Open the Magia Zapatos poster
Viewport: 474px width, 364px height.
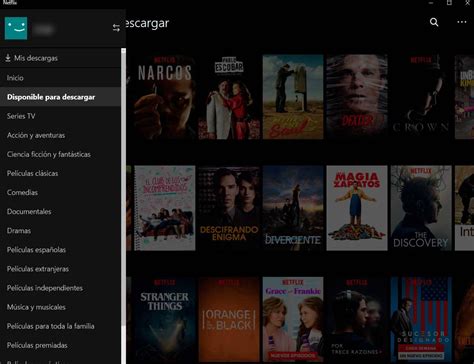(357, 208)
